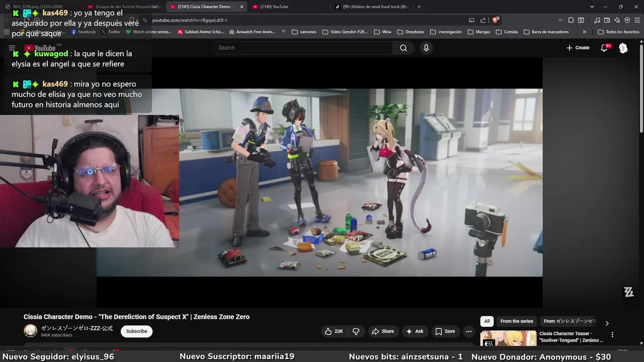Screen dimensions: 644x362
Task: Open the Wow bookmark folder
Action: click(382, 32)
